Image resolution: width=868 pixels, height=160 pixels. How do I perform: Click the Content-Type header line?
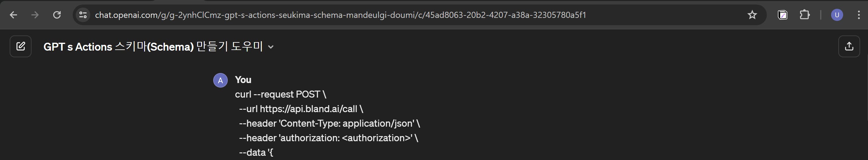pyautogui.click(x=329, y=123)
